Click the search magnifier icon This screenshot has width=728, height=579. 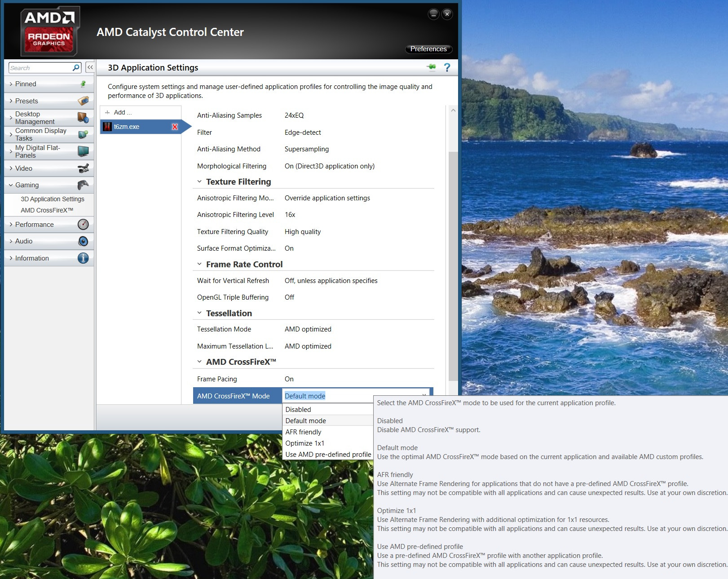[x=76, y=67]
